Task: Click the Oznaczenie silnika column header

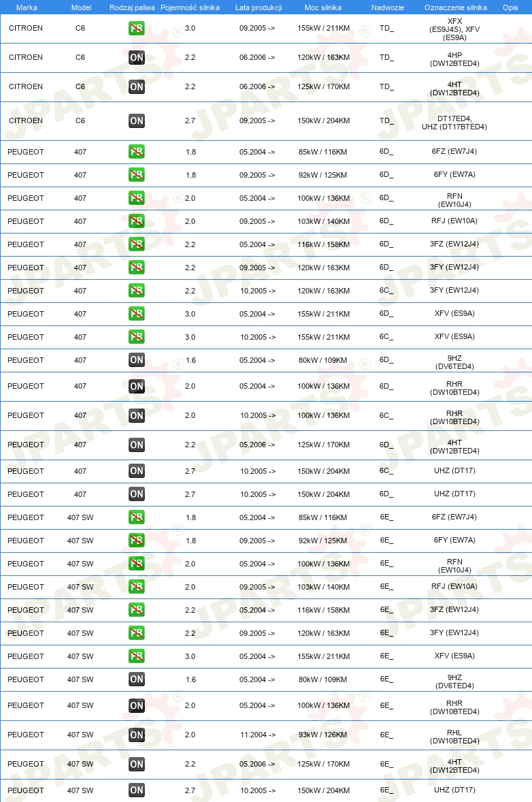Action: pos(455,7)
